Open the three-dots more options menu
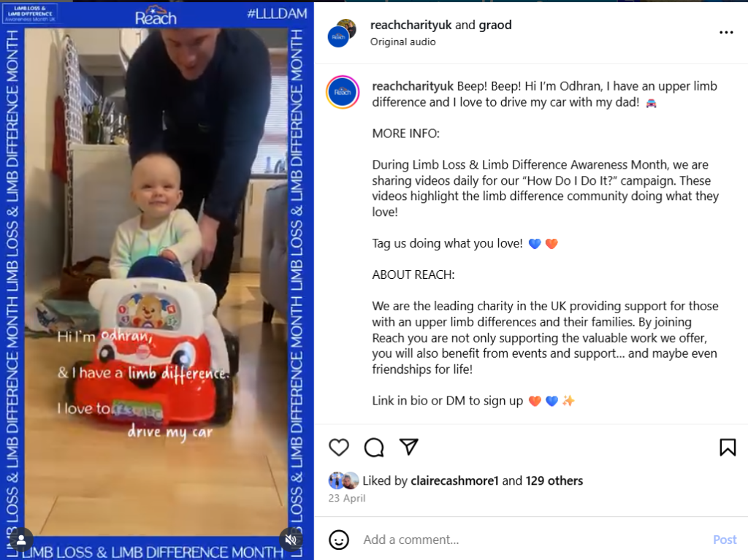This screenshot has width=748, height=560. click(726, 32)
